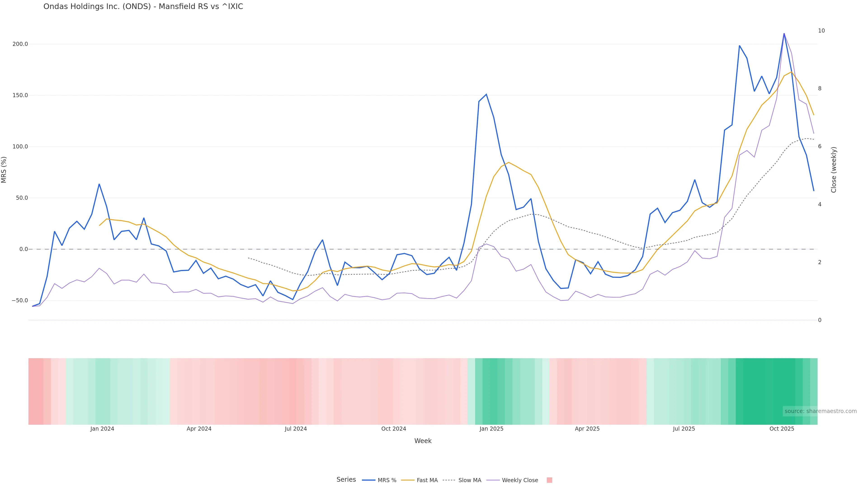Click the MRS (%) y-axis title

click(4, 170)
